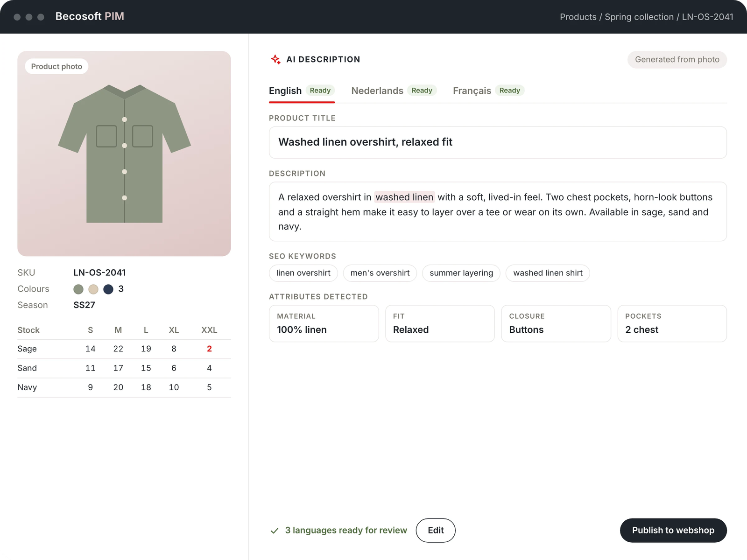This screenshot has width=747, height=560.
Task: Click Spring collection in the breadcrumb
Action: coord(639,17)
